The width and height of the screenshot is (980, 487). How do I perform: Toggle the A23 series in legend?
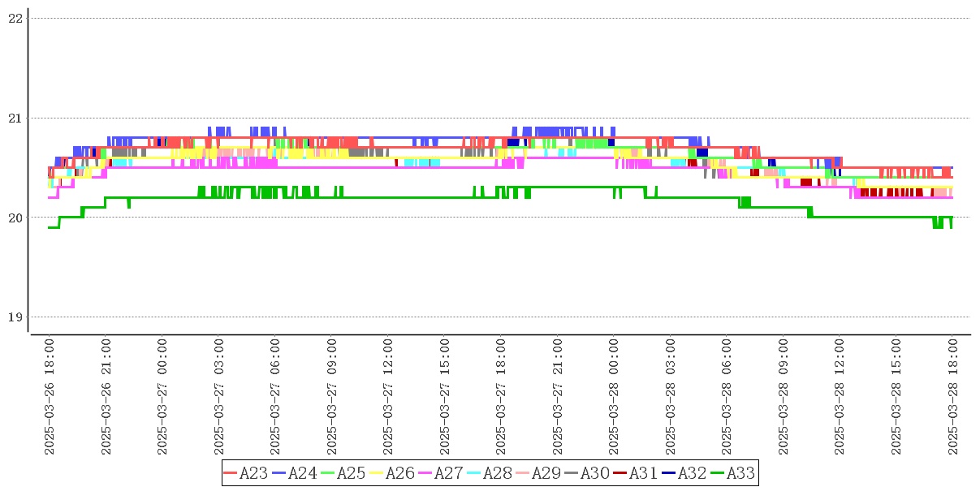click(246, 473)
